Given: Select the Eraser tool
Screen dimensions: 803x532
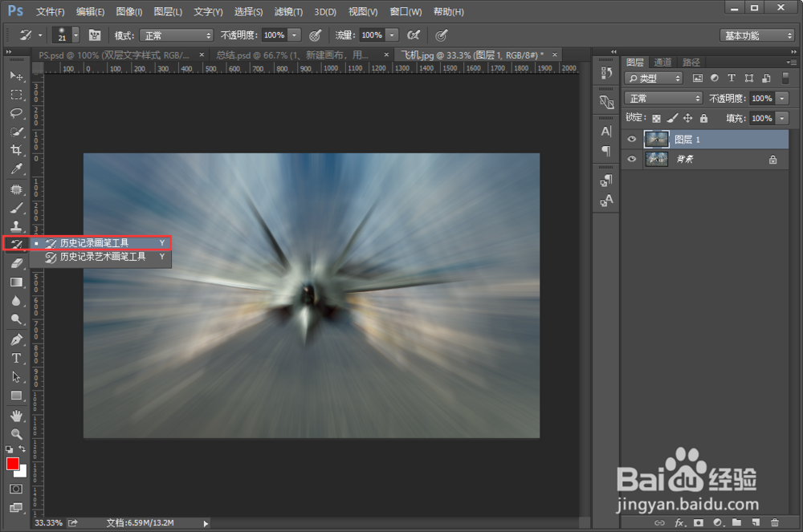Looking at the screenshot, I should (x=16, y=263).
